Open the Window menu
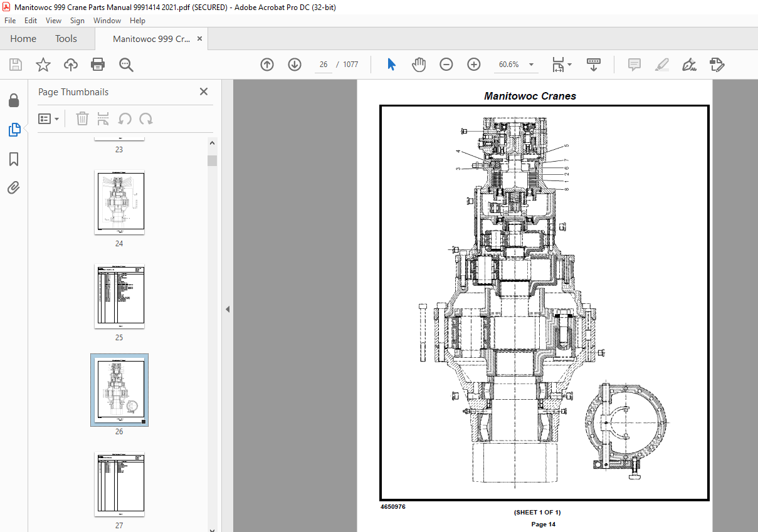Image resolution: width=758 pixels, height=532 pixels. pos(107,21)
